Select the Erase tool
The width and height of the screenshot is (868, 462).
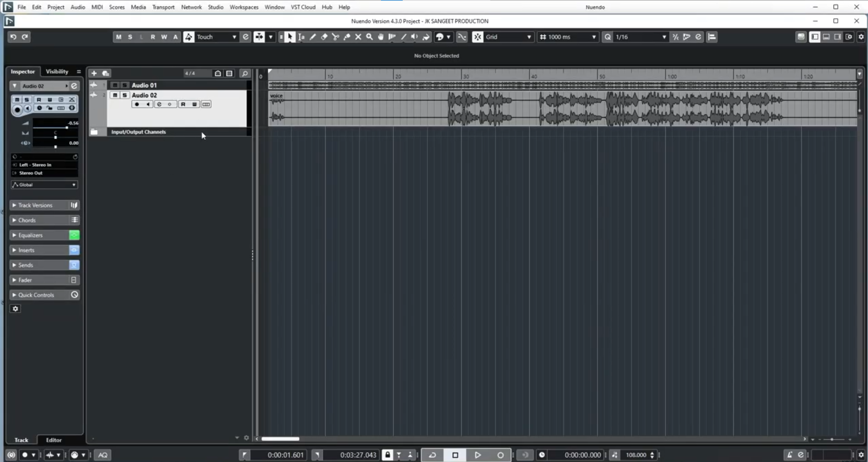(324, 37)
